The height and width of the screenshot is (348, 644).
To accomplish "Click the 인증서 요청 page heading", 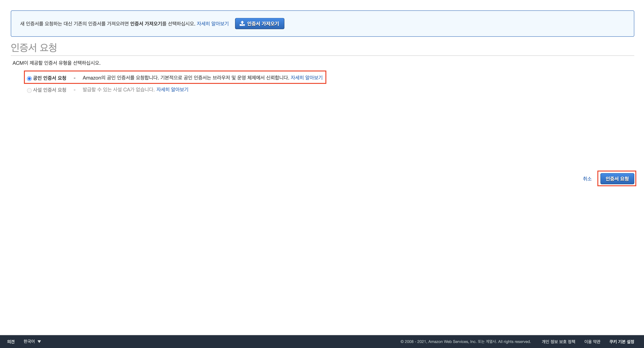I will pyautogui.click(x=34, y=48).
